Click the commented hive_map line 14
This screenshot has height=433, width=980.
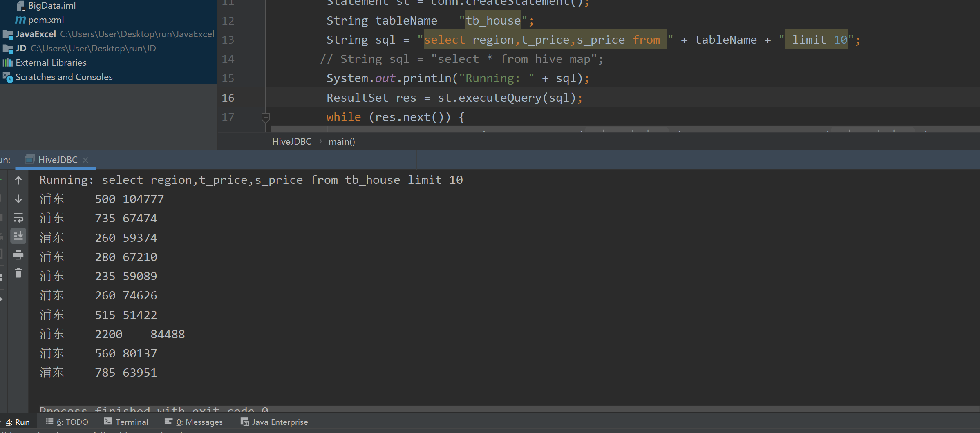click(x=462, y=59)
